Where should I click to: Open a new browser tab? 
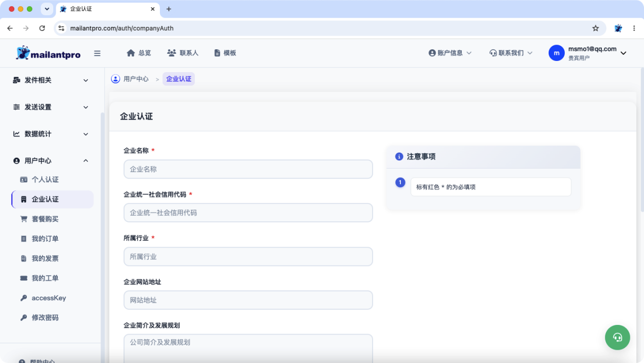tap(169, 9)
